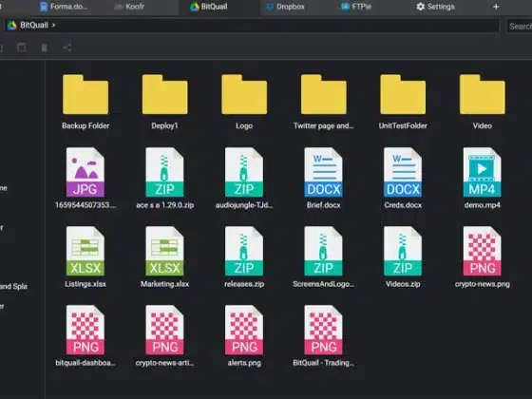
Task: Open the Backup Folder folder icon
Action: pyautogui.click(x=85, y=94)
